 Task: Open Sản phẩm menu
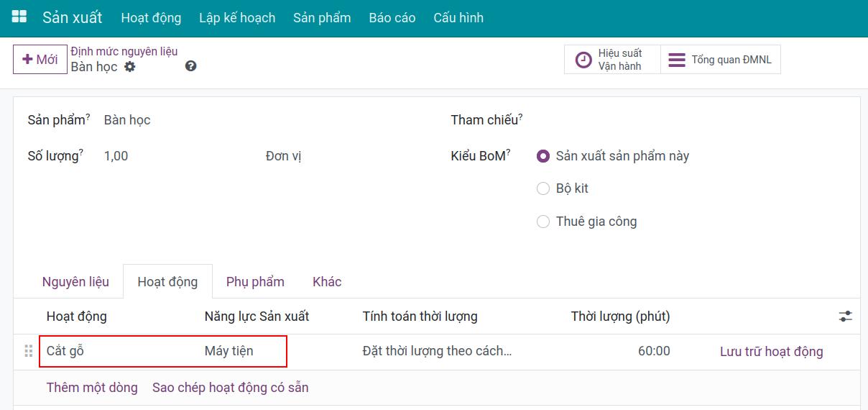pyautogui.click(x=322, y=18)
